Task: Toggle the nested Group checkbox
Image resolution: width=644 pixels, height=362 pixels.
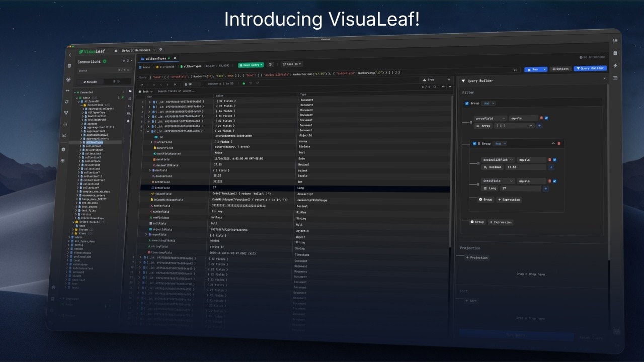Action: 474,144
